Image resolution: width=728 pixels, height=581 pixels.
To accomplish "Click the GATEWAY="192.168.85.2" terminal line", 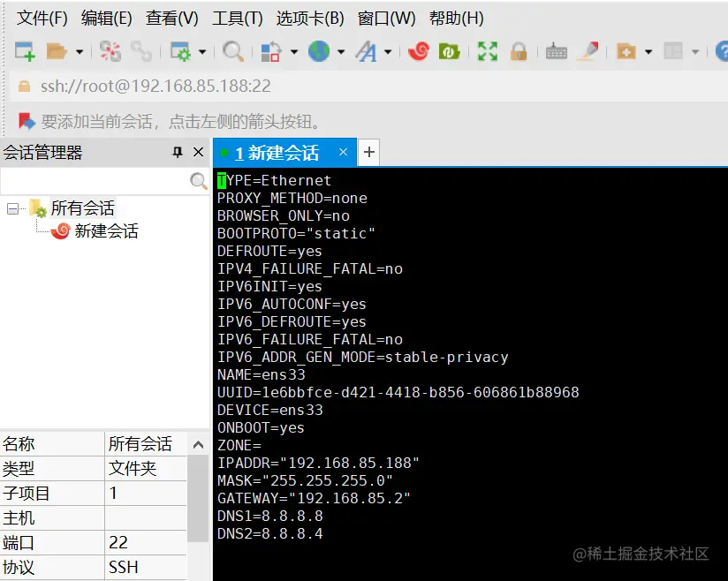I will (314, 498).
